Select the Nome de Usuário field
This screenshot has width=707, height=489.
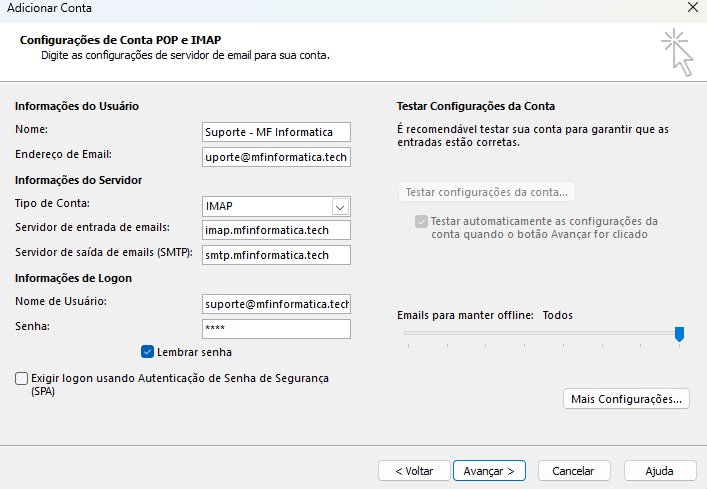click(x=276, y=304)
